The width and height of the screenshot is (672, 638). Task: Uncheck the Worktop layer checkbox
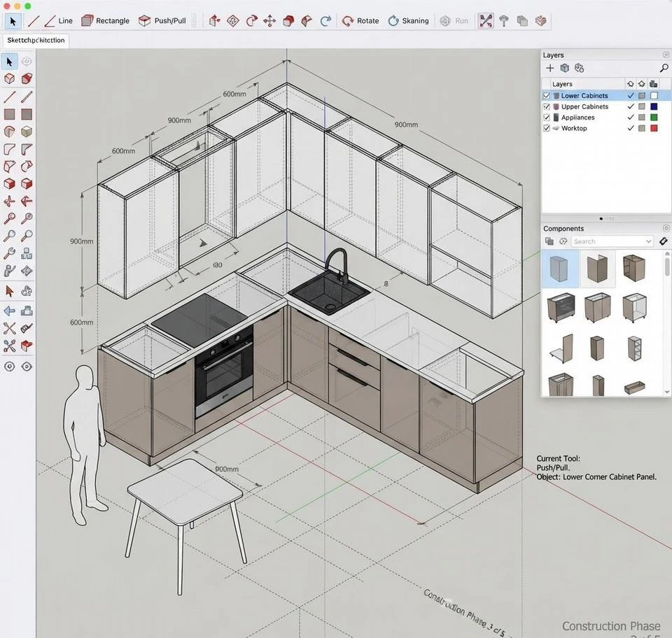(547, 128)
